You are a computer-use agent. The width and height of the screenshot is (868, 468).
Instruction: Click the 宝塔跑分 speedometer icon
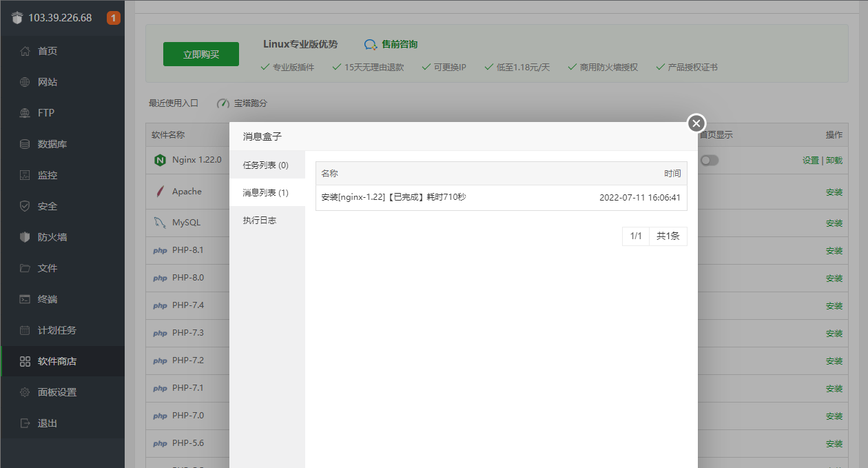tap(223, 103)
